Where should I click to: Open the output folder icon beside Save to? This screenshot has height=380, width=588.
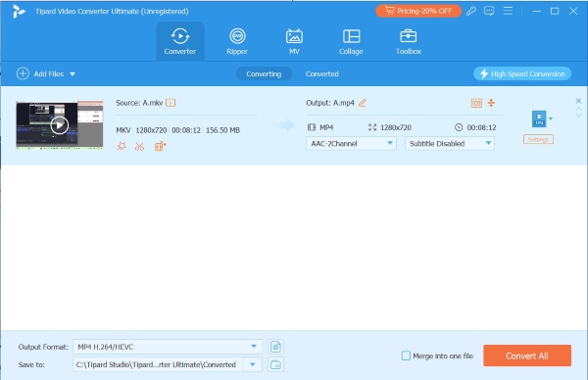(275, 364)
